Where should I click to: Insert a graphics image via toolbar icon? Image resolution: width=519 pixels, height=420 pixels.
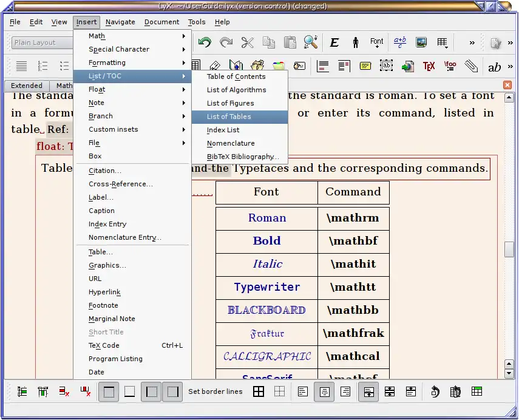(x=421, y=42)
